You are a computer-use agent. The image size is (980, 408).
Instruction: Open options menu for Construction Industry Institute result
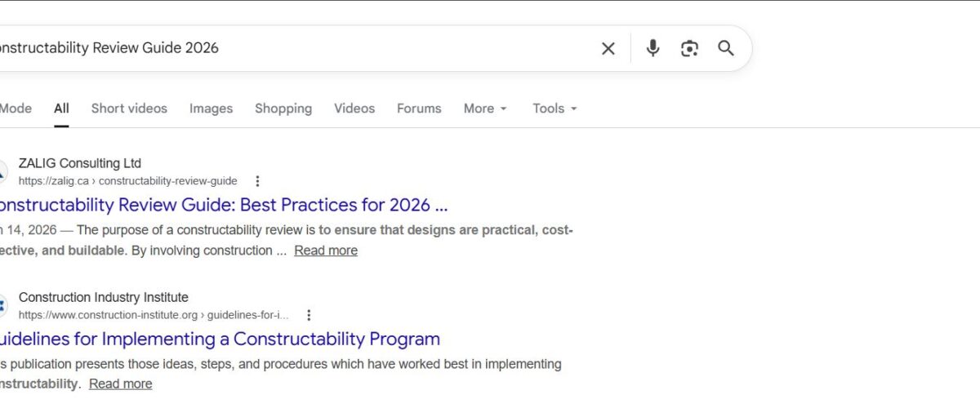tap(309, 315)
